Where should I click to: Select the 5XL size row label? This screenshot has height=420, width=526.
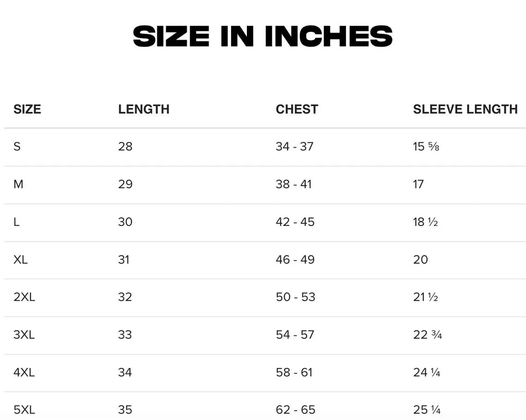point(24,409)
